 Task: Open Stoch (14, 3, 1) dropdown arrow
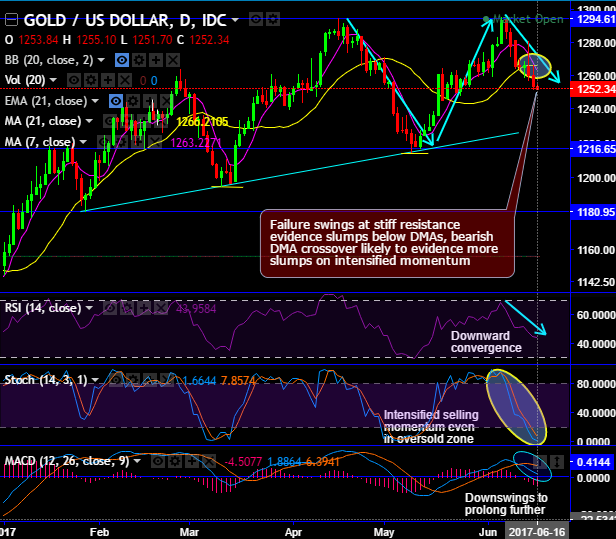pyautogui.click(x=95, y=380)
